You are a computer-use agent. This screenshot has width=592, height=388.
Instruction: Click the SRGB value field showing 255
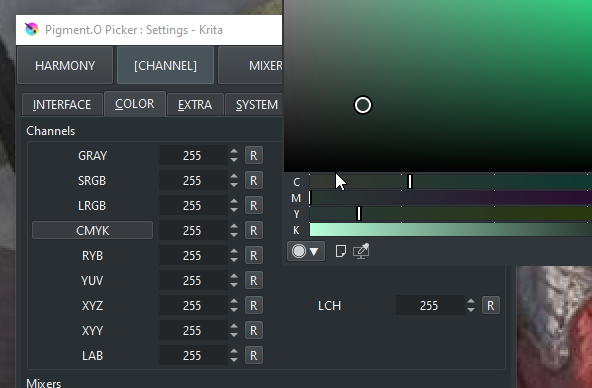tap(193, 180)
